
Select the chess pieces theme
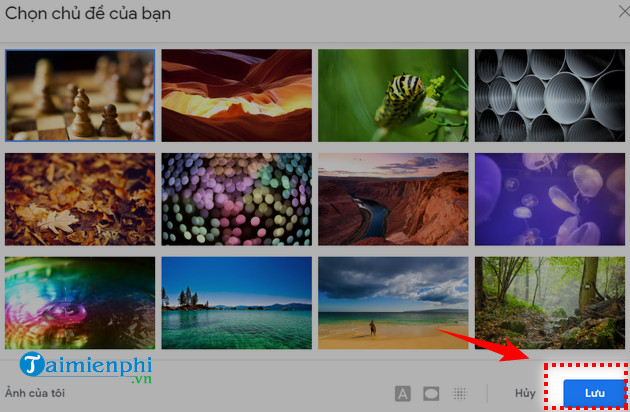(x=79, y=95)
